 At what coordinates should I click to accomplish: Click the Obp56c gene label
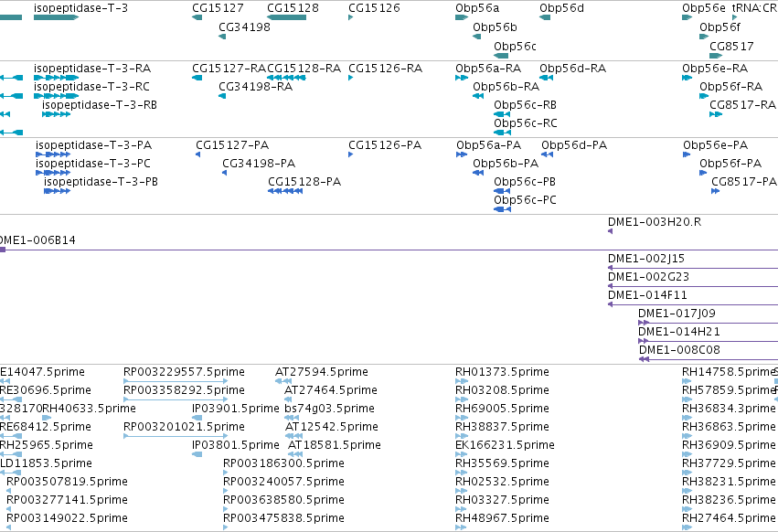(515, 46)
